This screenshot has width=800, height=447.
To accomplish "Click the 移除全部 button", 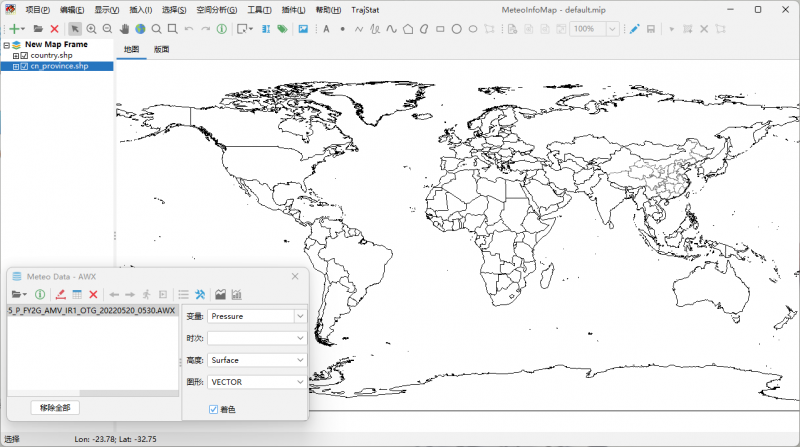I will click(x=54, y=407).
